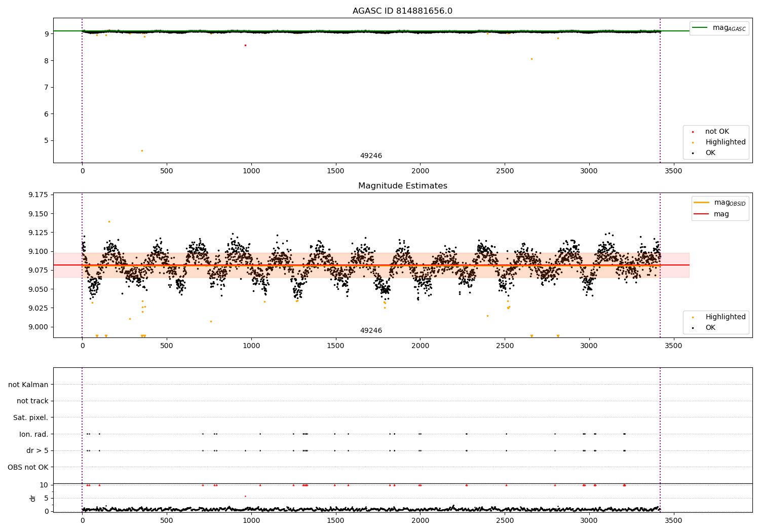Click orange highlighted point near magnitude 8

pos(531,59)
